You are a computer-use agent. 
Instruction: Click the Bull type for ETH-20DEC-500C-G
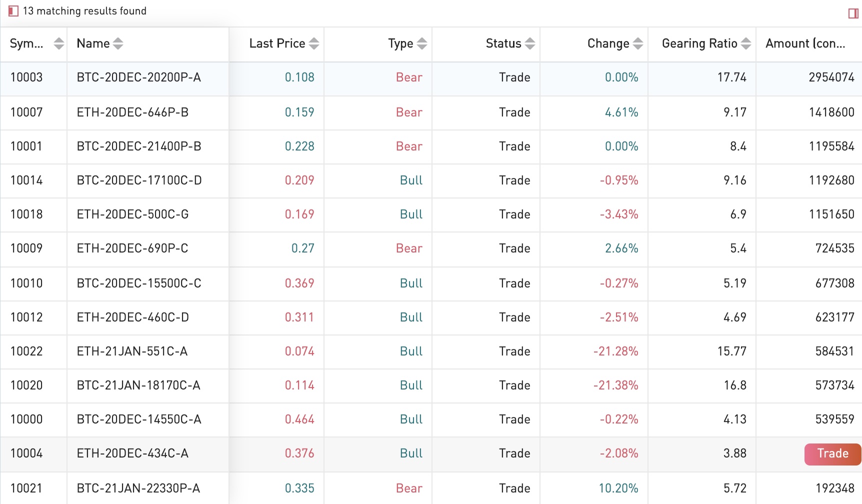(x=411, y=214)
